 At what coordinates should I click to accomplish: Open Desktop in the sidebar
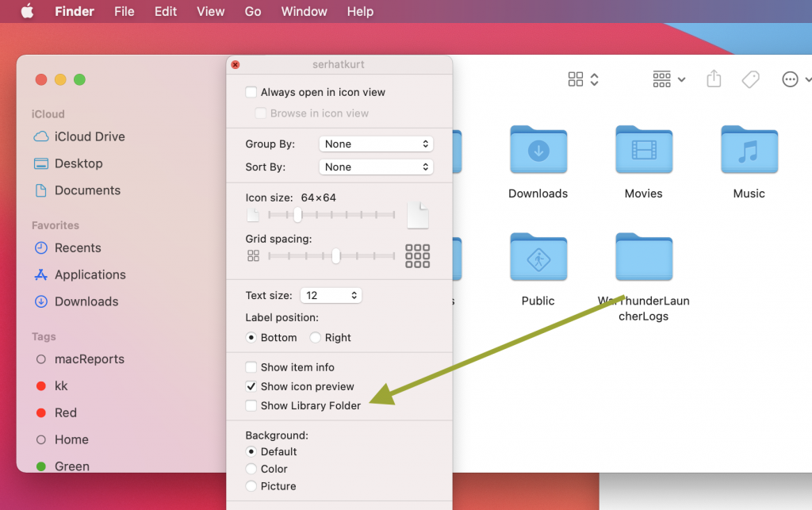(x=68, y=163)
